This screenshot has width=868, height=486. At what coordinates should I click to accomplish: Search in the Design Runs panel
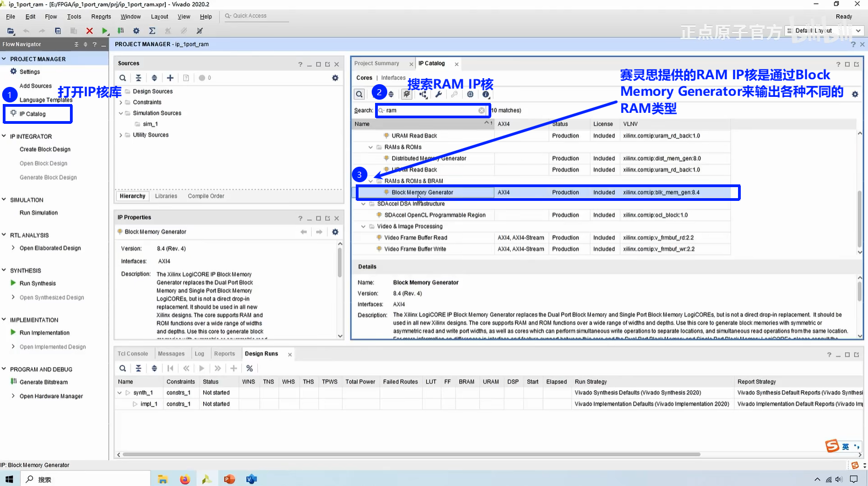123,368
